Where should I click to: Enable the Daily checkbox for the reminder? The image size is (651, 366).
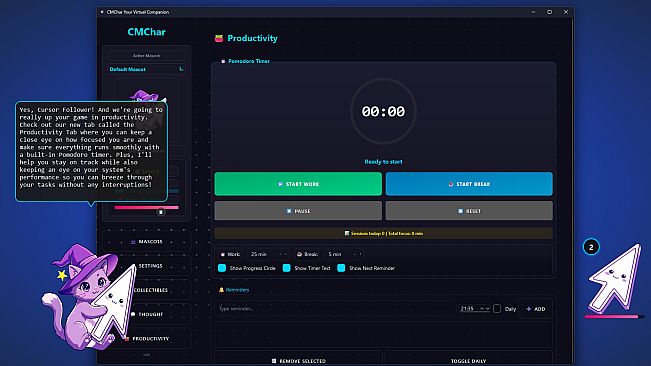(x=497, y=309)
